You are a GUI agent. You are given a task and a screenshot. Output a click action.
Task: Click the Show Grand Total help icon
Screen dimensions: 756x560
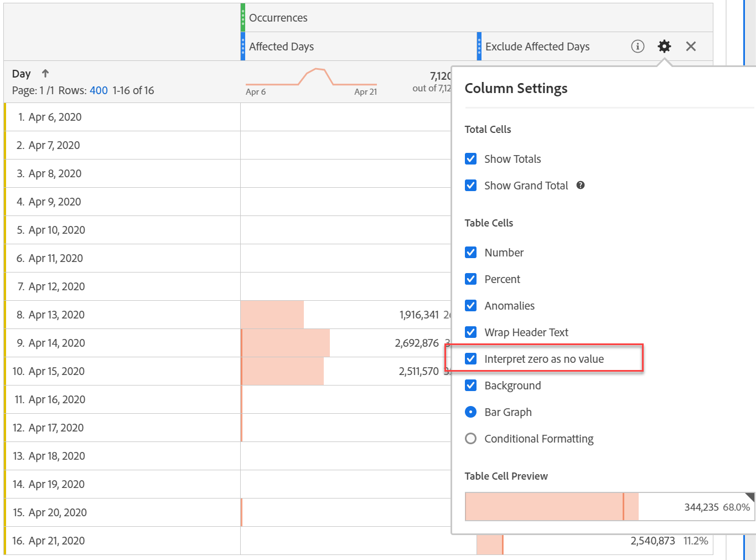point(581,186)
